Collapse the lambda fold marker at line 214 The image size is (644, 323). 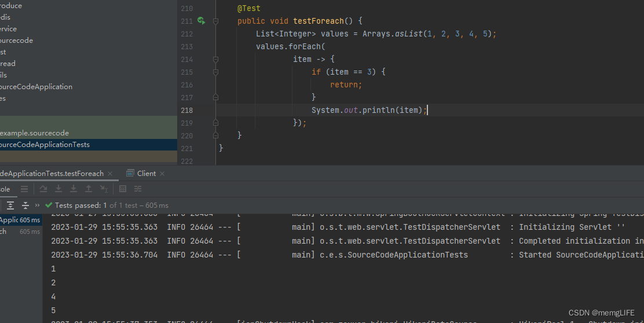pos(215,59)
